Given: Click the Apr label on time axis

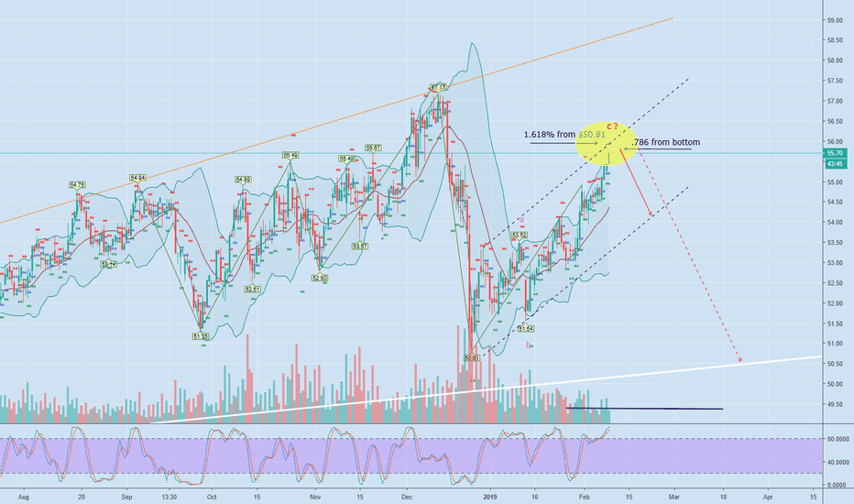Looking at the screenshot, I should (x=768, y=497).
